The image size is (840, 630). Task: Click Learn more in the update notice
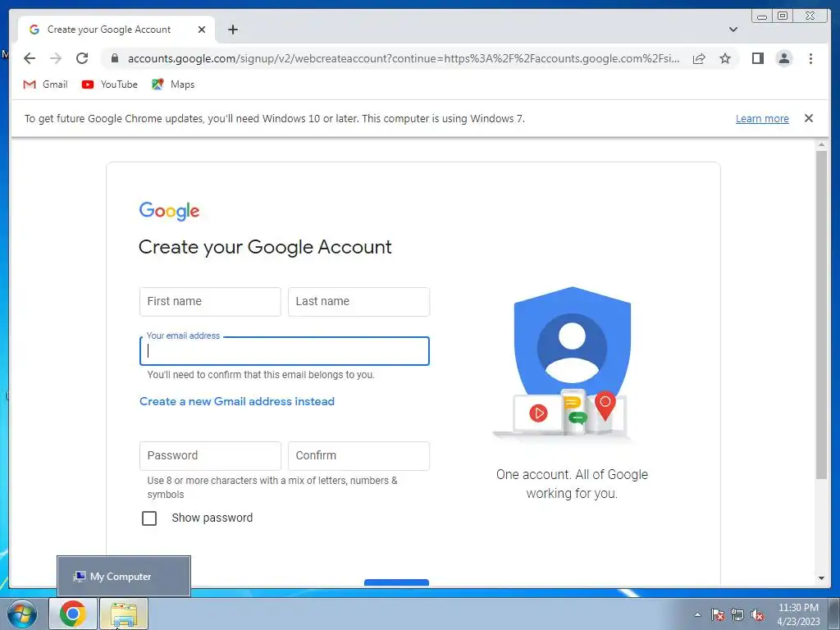pos(762,118)
